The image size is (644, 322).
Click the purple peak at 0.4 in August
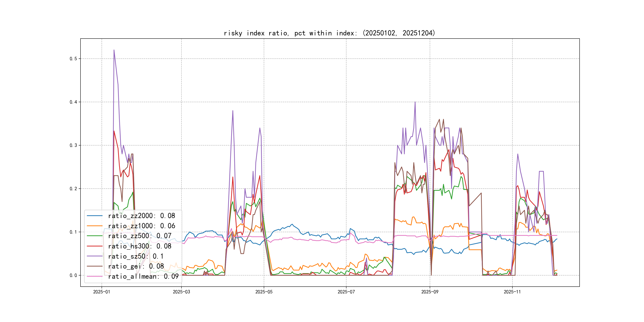point(415,102)
